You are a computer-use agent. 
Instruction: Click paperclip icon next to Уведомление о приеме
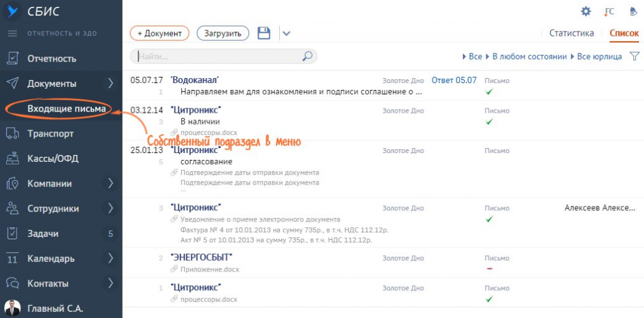click(174, 219)
